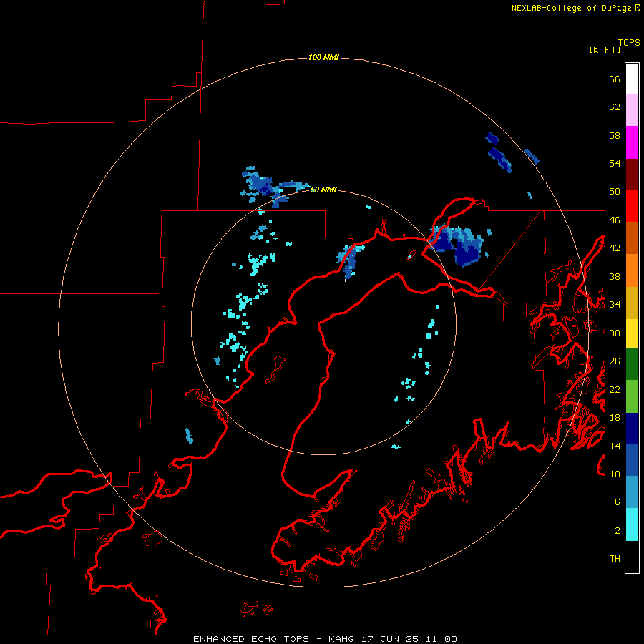Click legend value 10
Viewport: 644px width, 644px height.
click(x=615, y=474)
